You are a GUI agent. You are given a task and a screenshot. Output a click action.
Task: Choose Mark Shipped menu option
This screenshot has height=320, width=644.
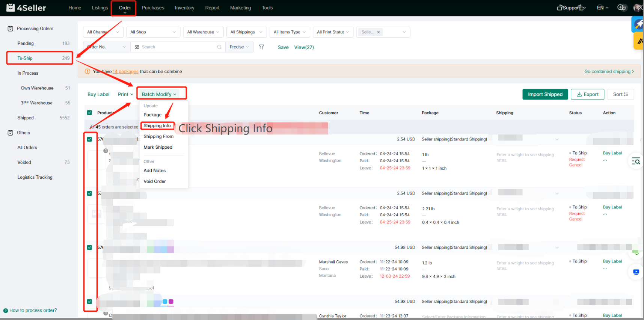(158, 147)
